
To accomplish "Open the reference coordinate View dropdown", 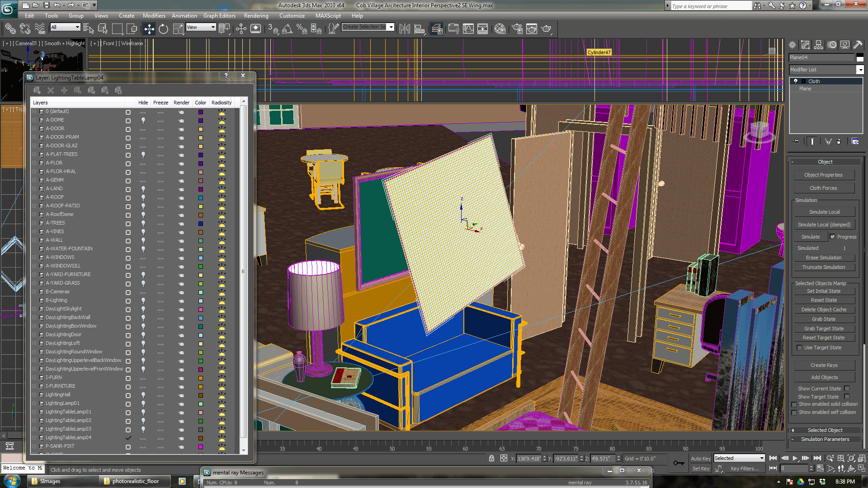I will click(201, 28).
